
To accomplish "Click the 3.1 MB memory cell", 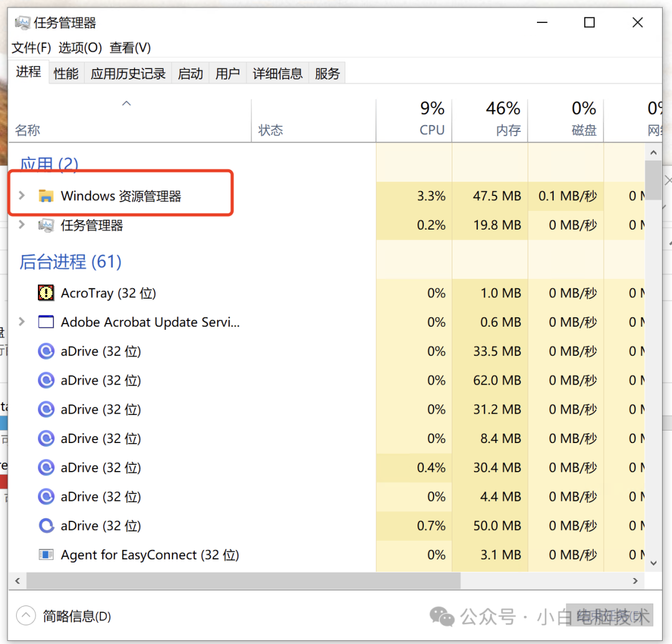I will (490, 555).
